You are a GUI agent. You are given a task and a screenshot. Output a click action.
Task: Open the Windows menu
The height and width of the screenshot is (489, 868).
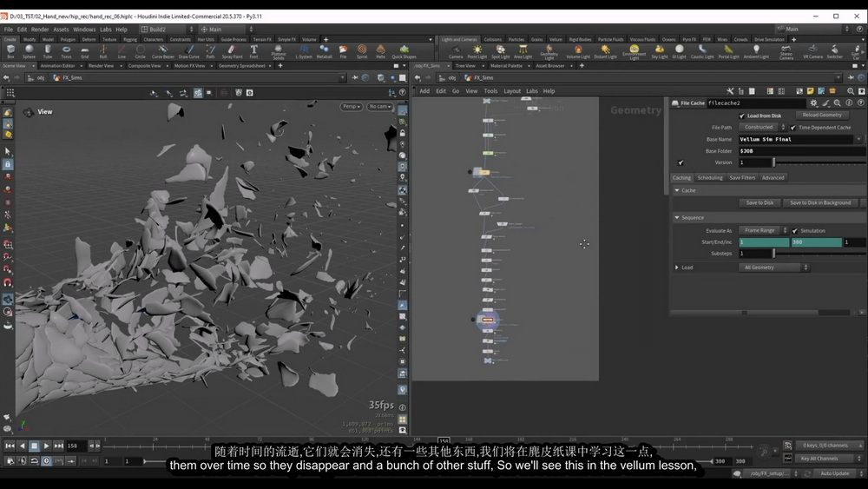point(84,30)
